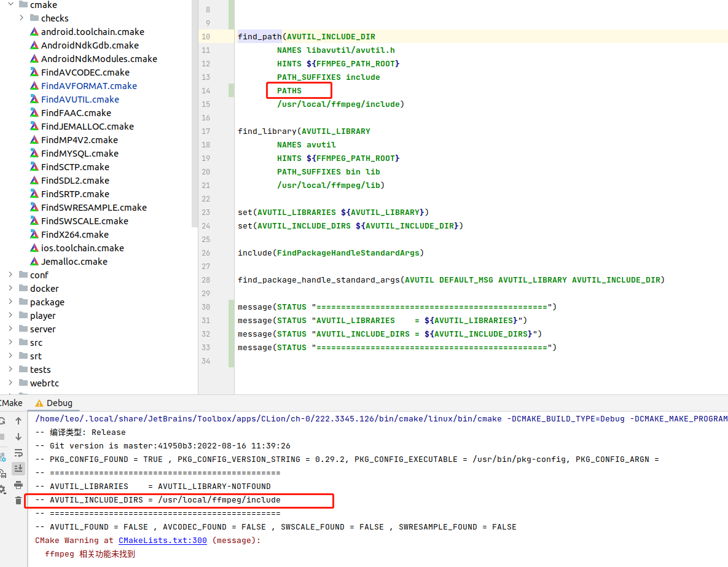The width and height of the screenshot is (728, 567).
Task: Expand the src folder
Action: pyautogui.click(x=10, y=342)
